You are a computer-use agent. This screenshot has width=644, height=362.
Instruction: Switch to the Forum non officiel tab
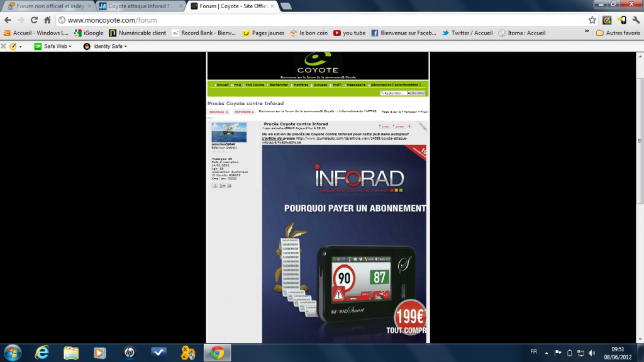47,6
